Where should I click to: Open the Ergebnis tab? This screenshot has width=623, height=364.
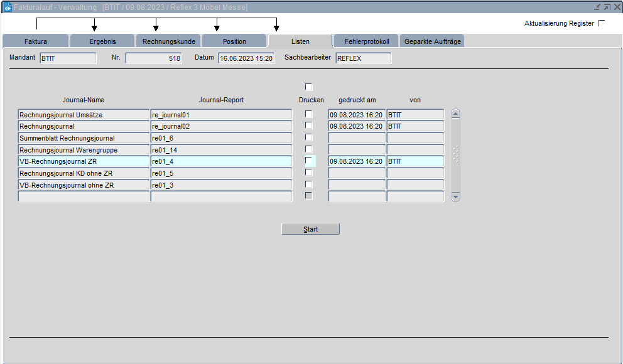coord(102,41)
